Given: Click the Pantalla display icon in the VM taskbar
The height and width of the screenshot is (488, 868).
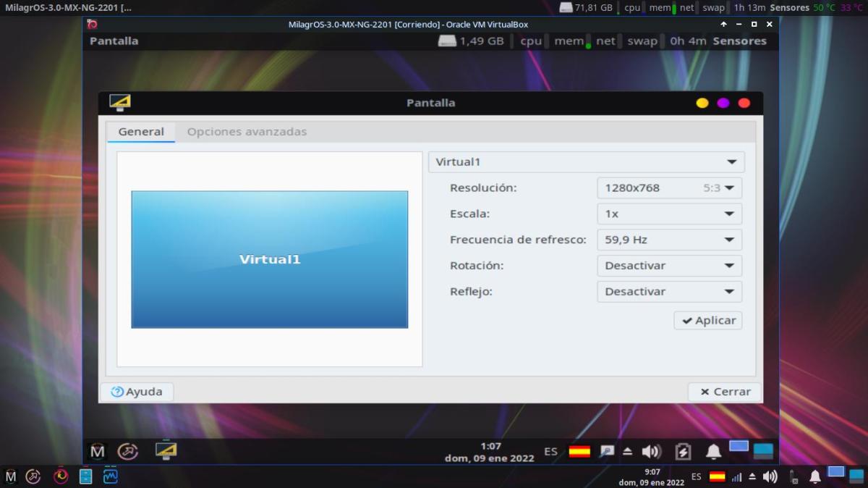Looking at the screenshot, I should pos(166,451).
